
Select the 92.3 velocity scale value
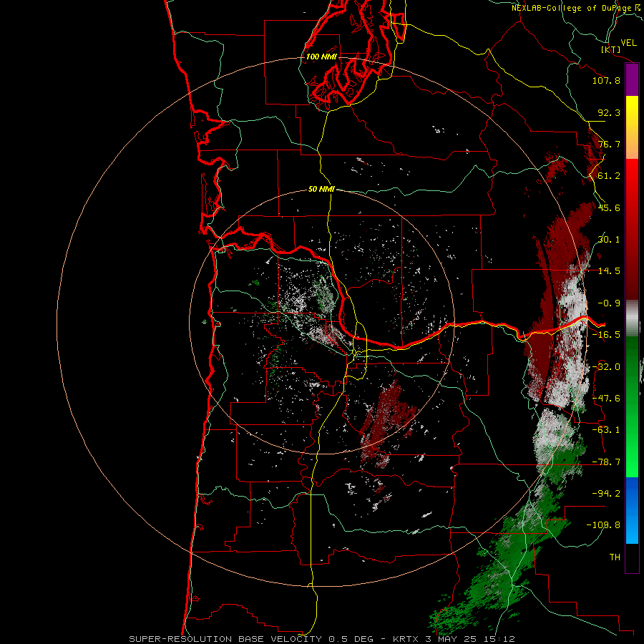(609, 112)
